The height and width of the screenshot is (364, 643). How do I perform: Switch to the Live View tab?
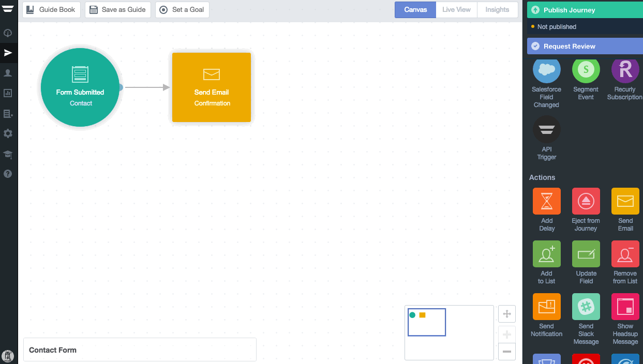456,10
